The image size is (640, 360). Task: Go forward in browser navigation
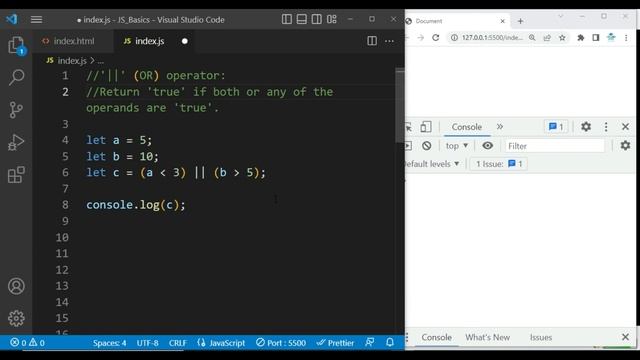click(x=420, y=38)
